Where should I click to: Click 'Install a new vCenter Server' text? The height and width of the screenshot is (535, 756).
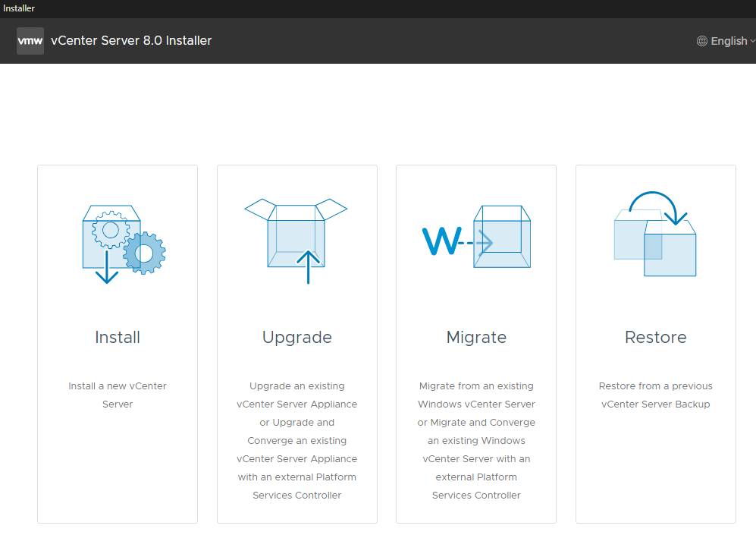(x=117, y=395)
